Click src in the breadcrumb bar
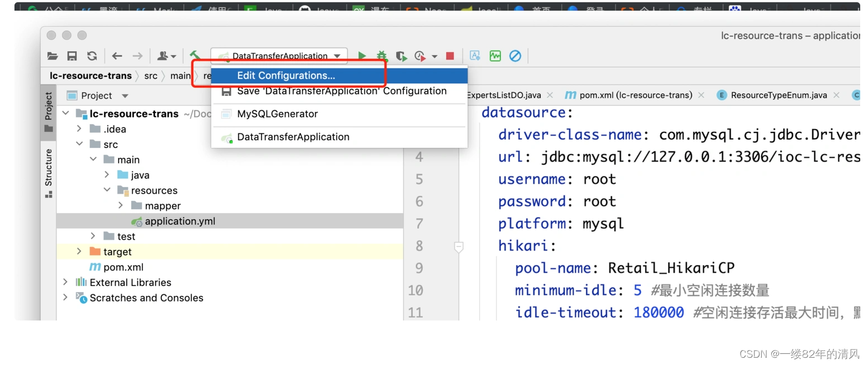868x365 pixels. click(x=151, y=76)
